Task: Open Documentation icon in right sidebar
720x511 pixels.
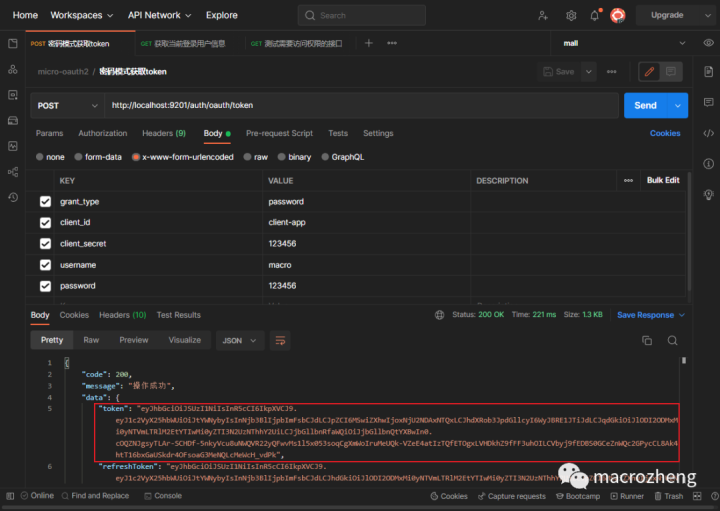Action: coord(709,72)
